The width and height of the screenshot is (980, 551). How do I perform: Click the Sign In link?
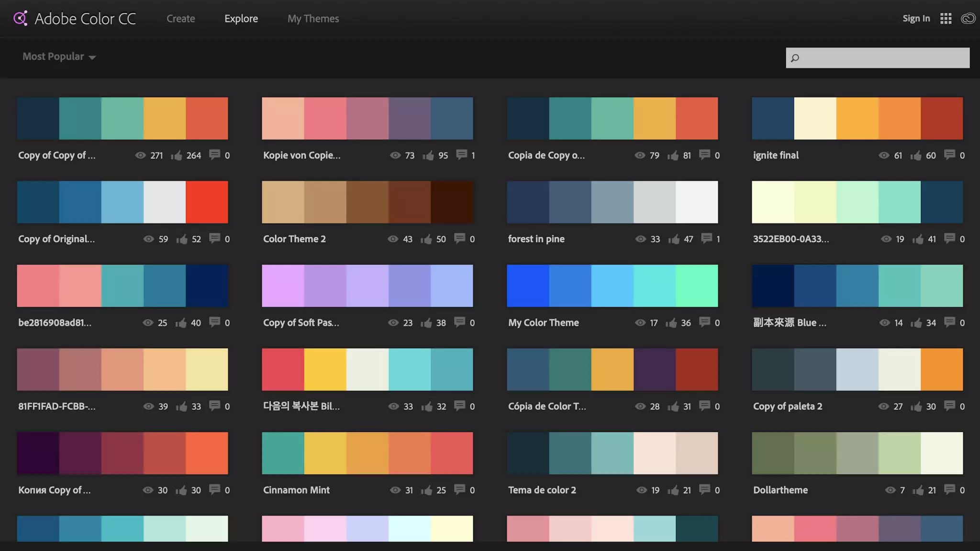point(916,18)
